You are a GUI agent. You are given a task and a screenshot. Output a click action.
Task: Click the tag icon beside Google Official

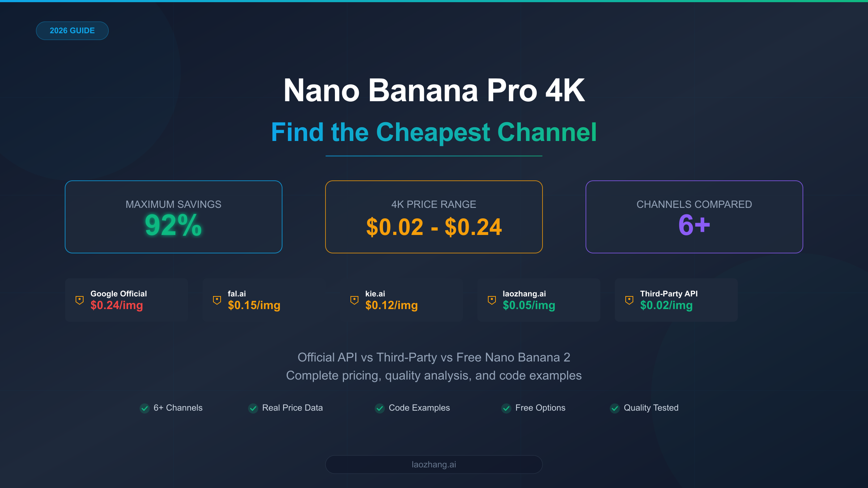(x=80, y=300)
